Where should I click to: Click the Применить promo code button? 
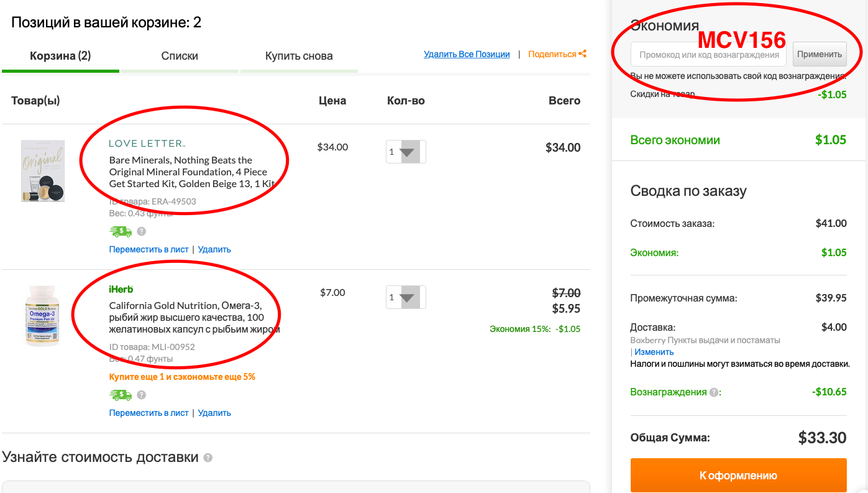pos(820,54)
